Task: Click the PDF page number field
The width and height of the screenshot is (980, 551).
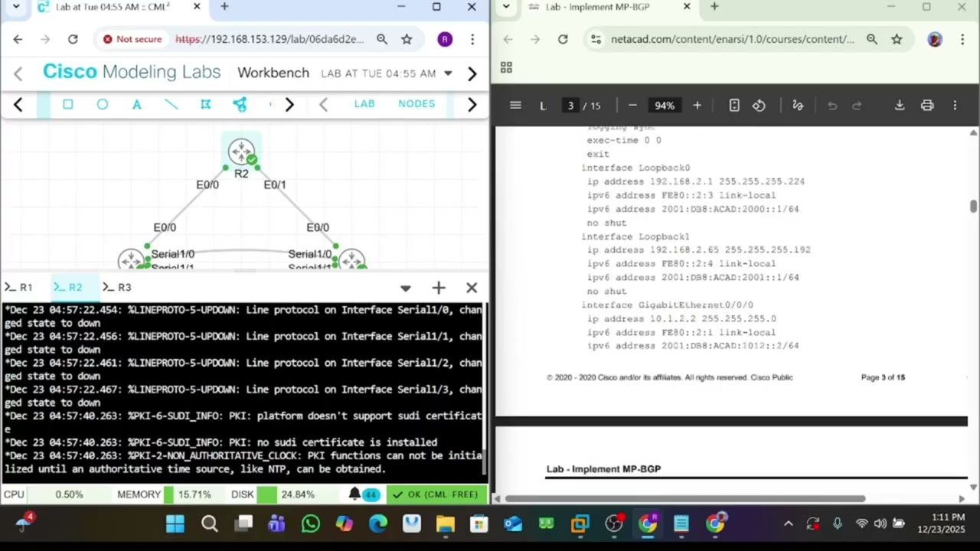Action: click(x=570, y=106)
